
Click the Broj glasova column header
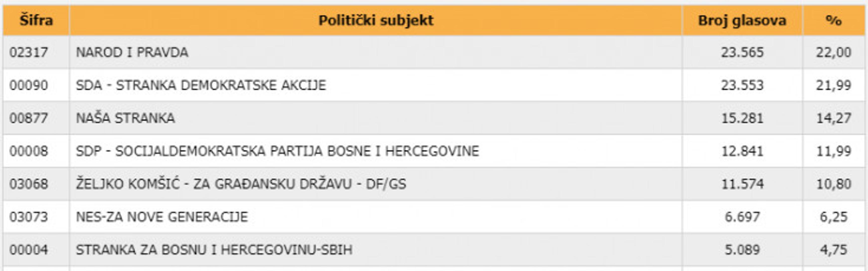pyautogui.click(x=742, y=20)
